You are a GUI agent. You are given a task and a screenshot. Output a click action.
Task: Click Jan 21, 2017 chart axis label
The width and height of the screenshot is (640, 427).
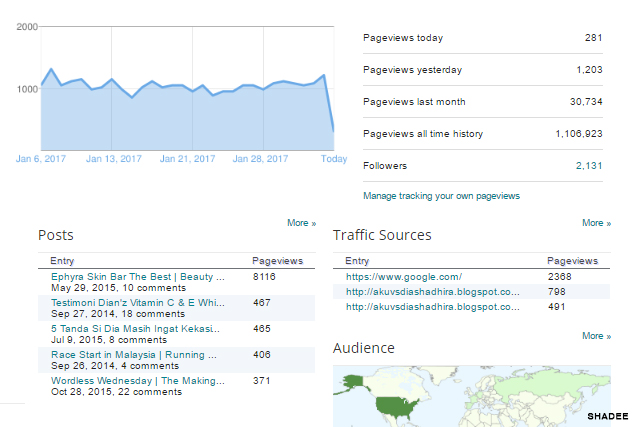[x=187, y=159]
